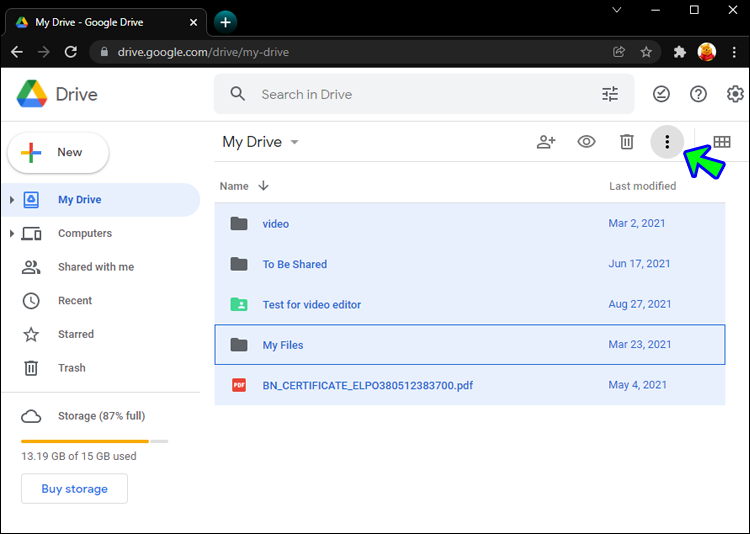Screen dimensions: 750x534
Task: Bookmark this page with star icon
Action: pos(647,52)
